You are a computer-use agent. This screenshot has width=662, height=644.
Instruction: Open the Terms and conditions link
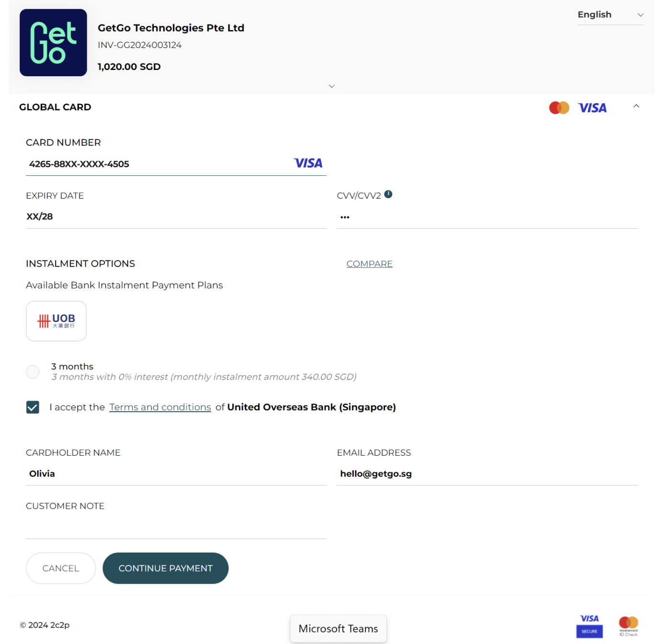[x=160, y=407]
